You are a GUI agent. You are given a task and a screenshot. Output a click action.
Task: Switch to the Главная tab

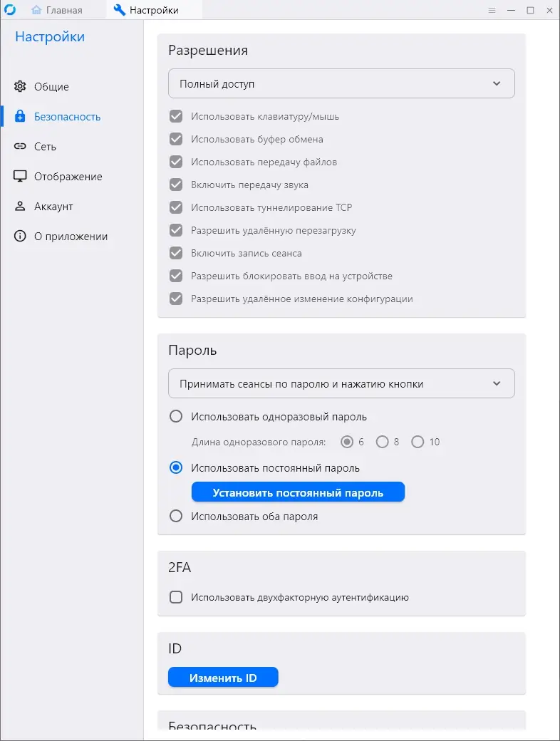click(58, 10)
